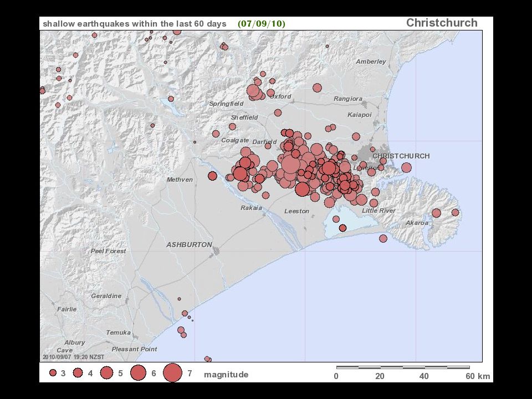This screenshot has width=532, height=399.
Task: Click the Springfield town label
Action: click(x=226, y=104)
